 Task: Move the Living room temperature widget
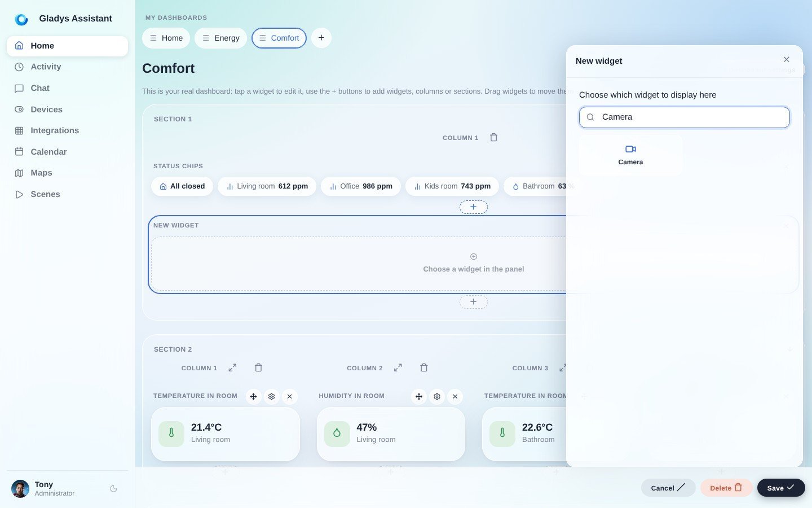[x=254, y=397]
